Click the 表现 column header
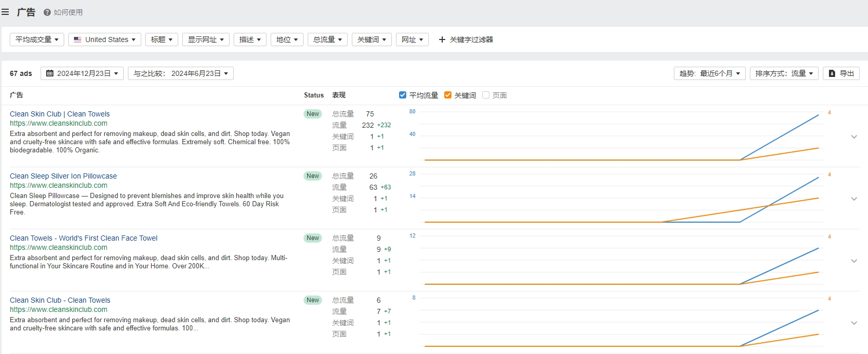The image size is (868, 354). point(339,95)
